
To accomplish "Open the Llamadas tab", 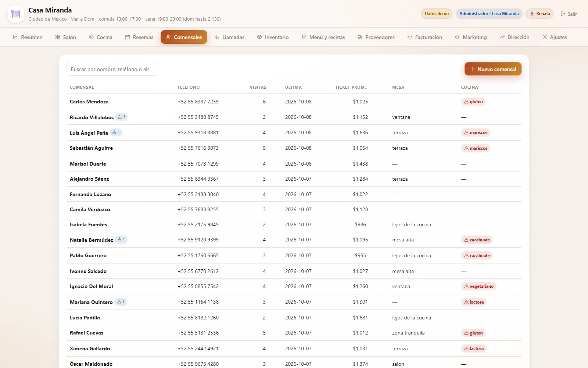I will [x=229, y=37].
